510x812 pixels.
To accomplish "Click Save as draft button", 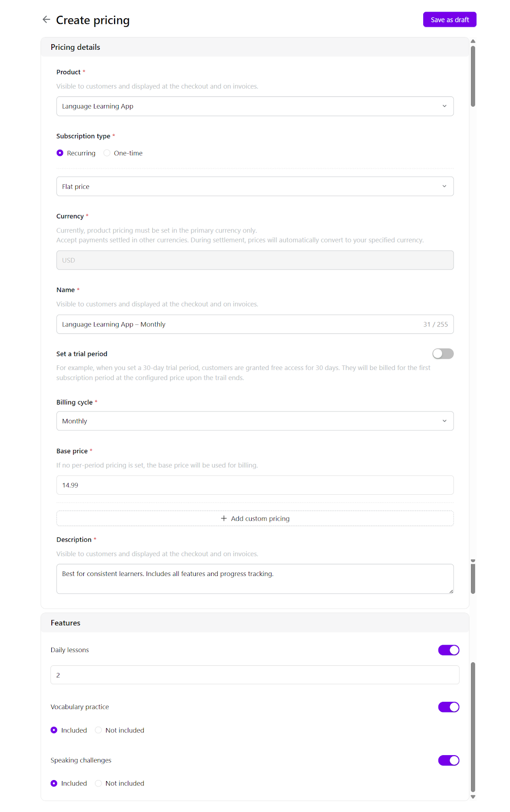I will [x=450, y=20].
